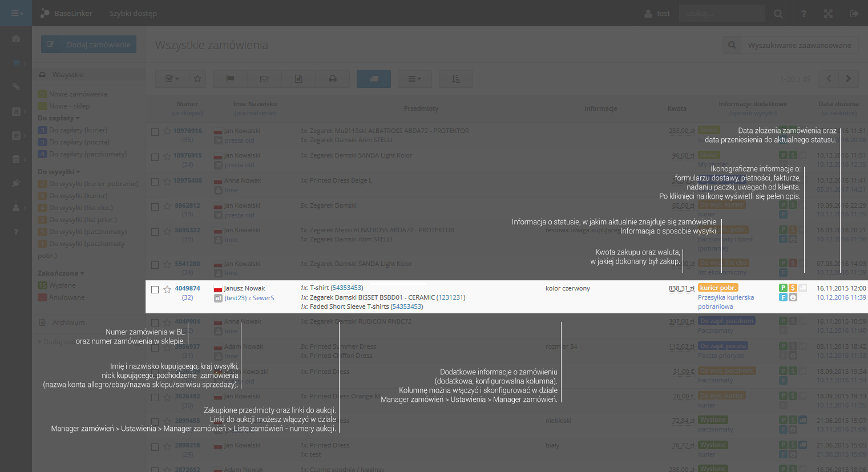Click the logout icon in top bar
Screen dimensions: 868x472
[854, 13]
